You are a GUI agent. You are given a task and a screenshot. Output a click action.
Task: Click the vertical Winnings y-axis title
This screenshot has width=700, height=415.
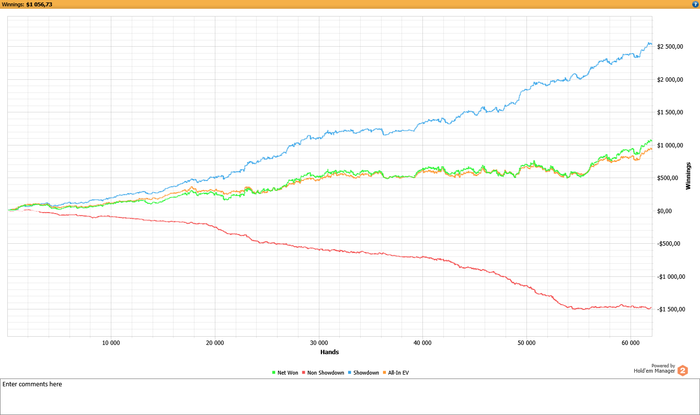click(x=688, y=176)
